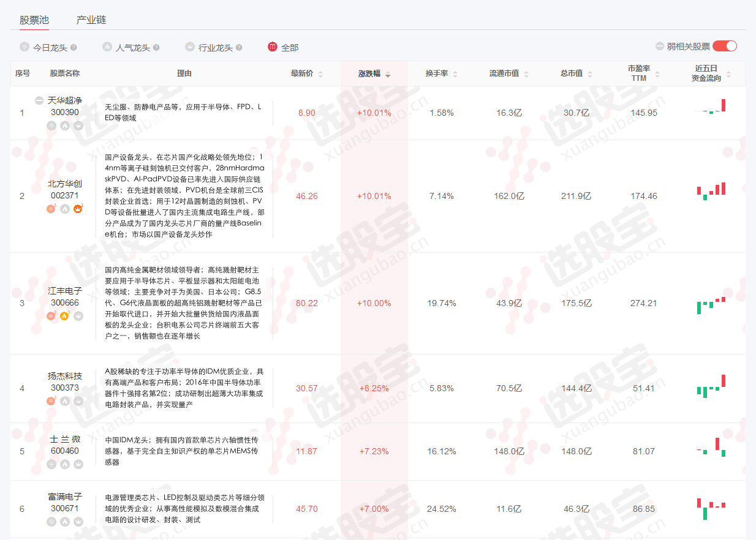
Task: Sort by 近五日资金流向 column arrows
Action: pyautogui.click(x=728, y=74)
